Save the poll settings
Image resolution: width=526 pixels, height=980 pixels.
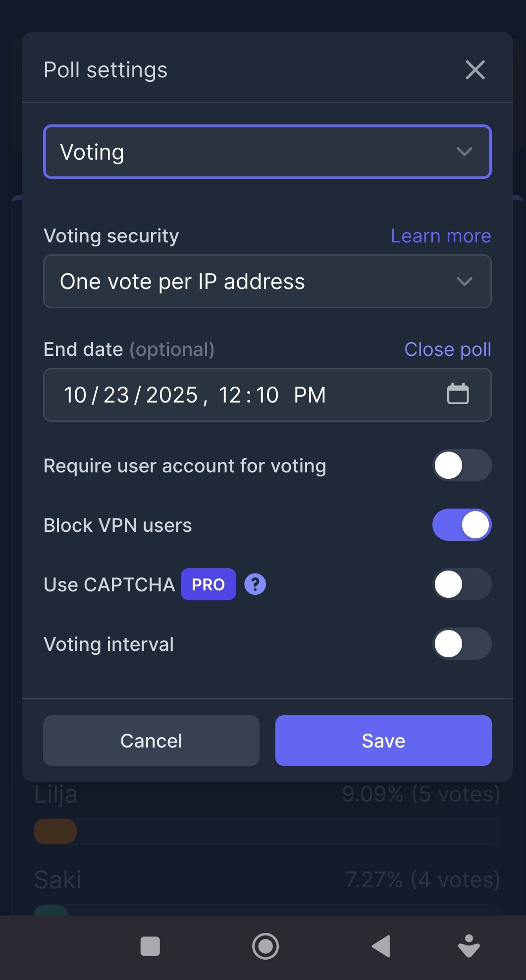click(x=383, y=741)
